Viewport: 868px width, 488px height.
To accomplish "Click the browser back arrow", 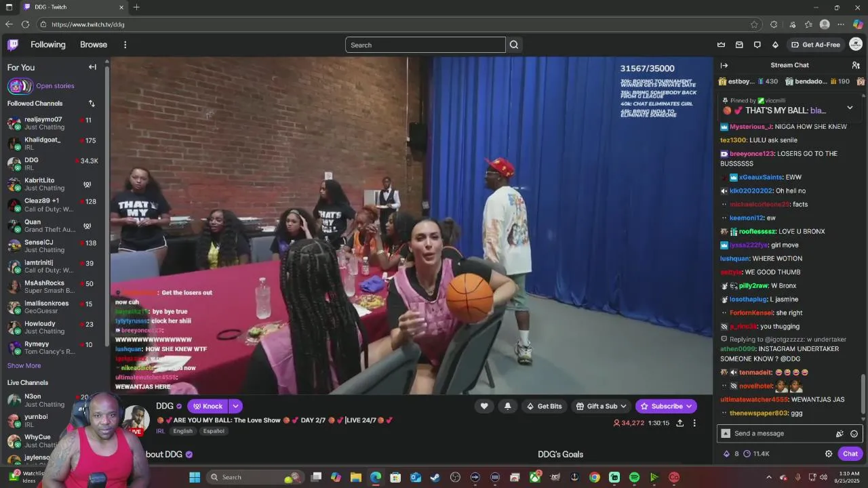I will coord(9,24).
